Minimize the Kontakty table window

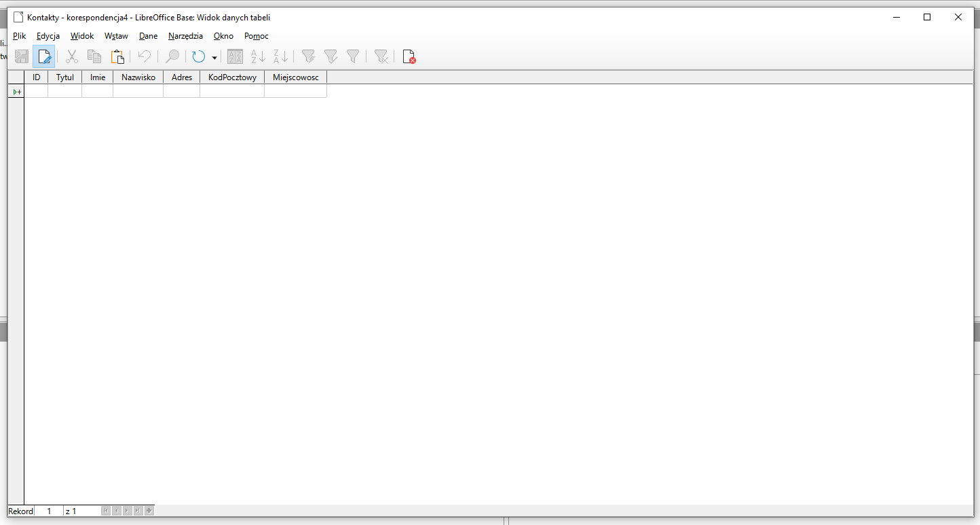click(897, 17)
